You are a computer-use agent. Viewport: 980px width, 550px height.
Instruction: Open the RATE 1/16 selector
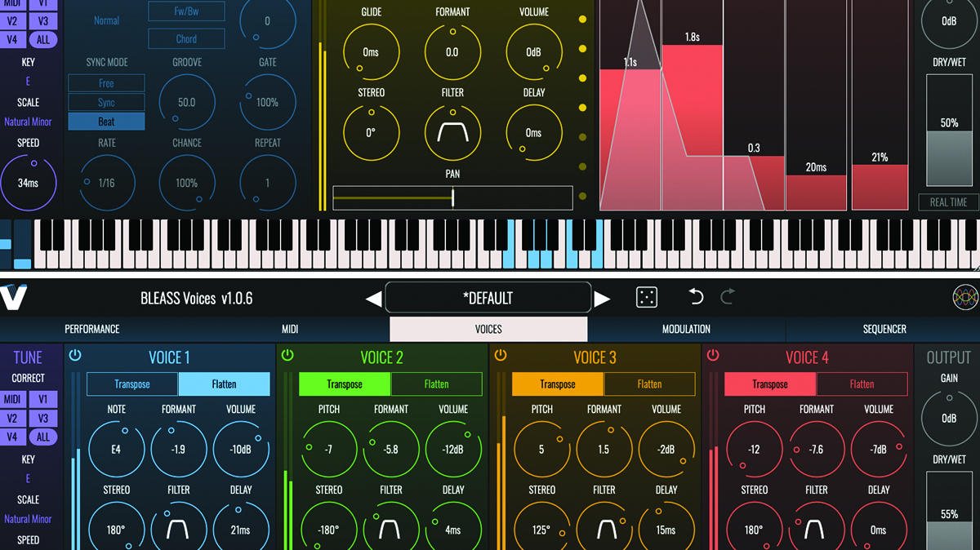click(107, 183)
